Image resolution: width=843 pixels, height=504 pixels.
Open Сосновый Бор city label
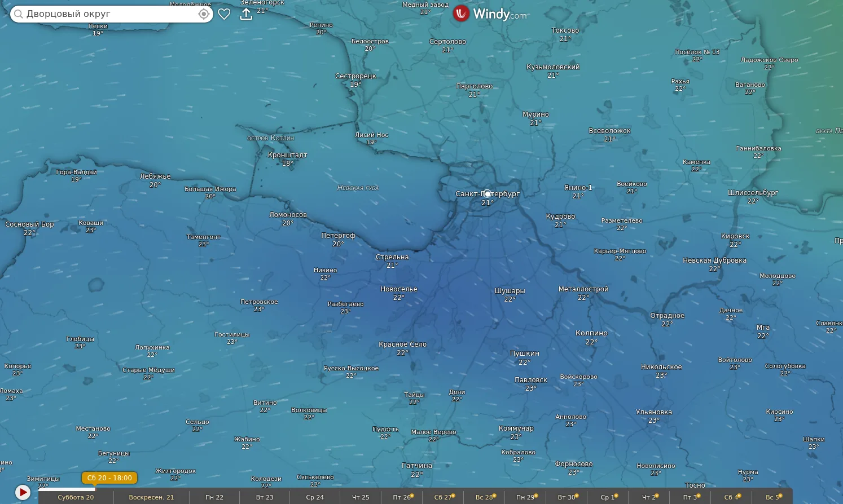pyautogui.click(x=29, y=224)
